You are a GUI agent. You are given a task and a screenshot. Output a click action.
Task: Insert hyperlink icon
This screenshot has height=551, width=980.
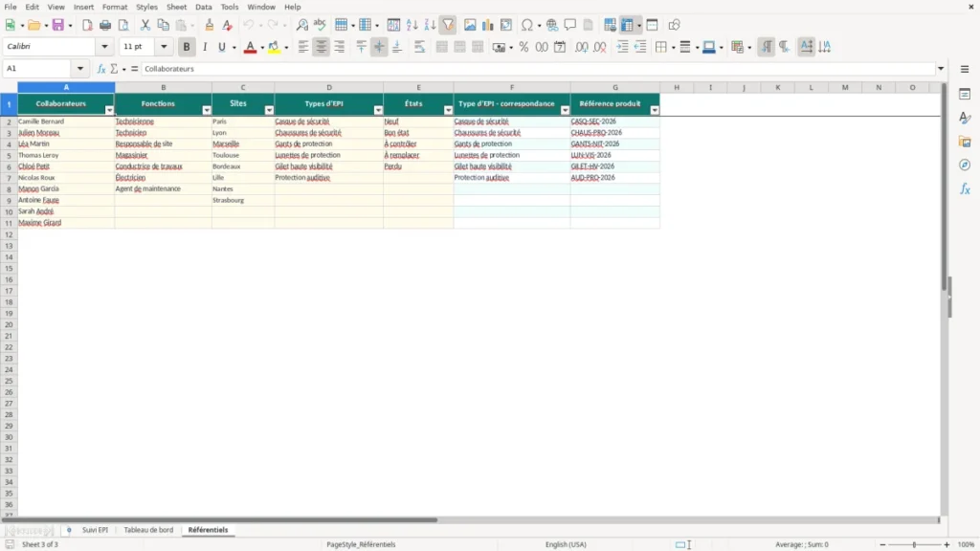click(552, 25)
